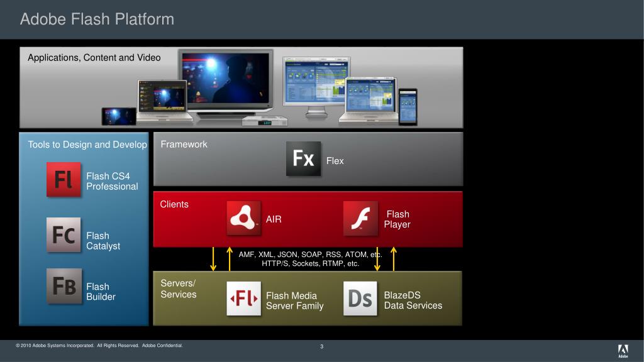Click the copyright notice in footer

pyautogui.click(x=99, y=346)
